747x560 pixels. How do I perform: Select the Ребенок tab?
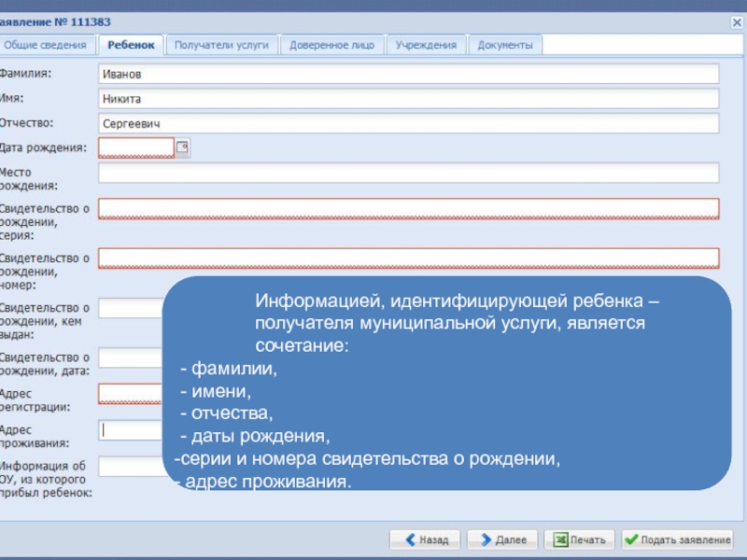pos(132,45)
